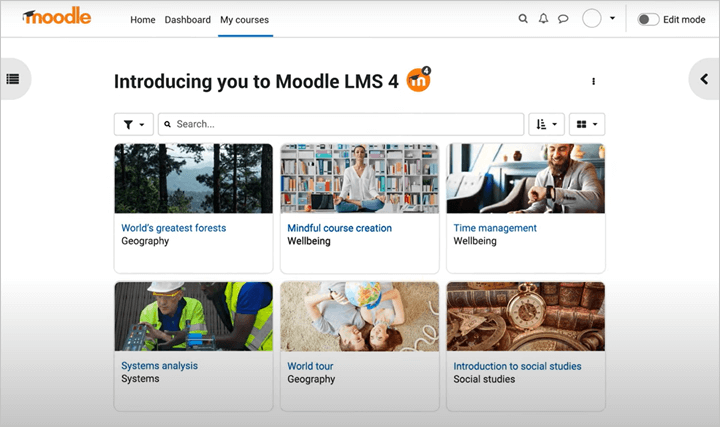Viewport: 720px width, 427px height.
Task: Open the course index drawer icon
Action: (13, 79)
